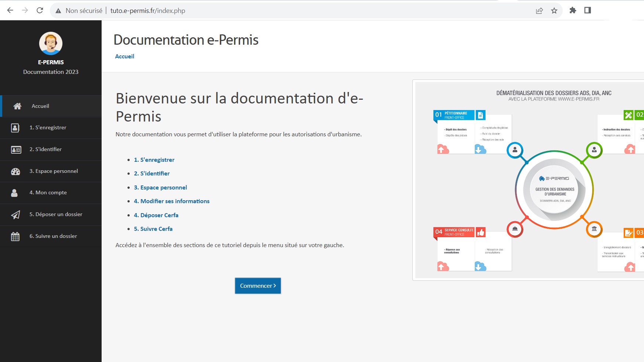Image resolution: width=644 pixels, height=362 pixels.
Task: Open the '5. Suivre Cerfa' link
Action: (153, 229)
